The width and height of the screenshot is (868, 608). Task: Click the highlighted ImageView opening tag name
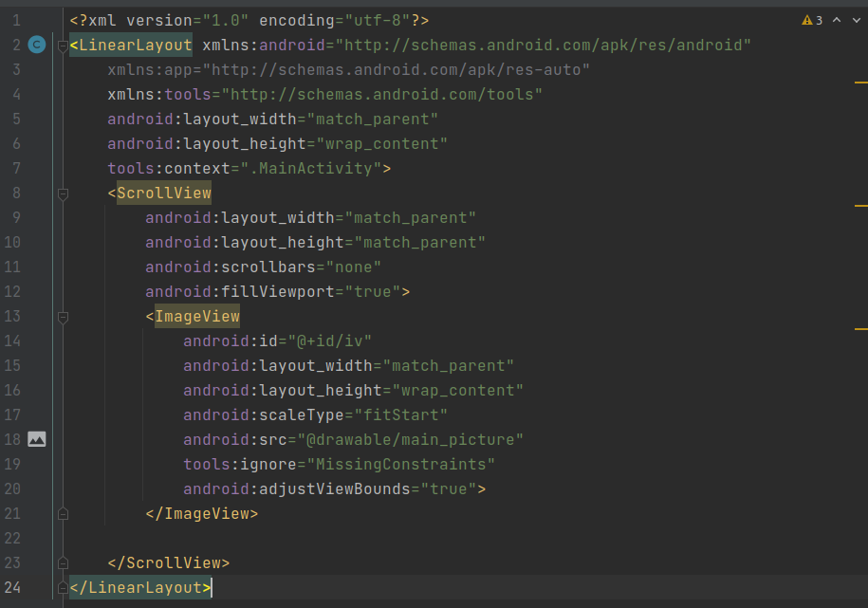click(x=197, y=316)
